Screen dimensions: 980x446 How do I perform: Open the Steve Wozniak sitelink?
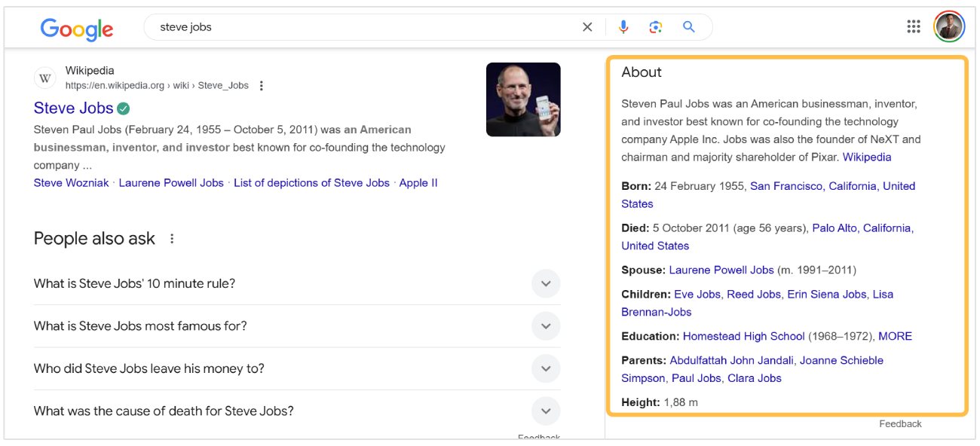(x=72, y=183)
